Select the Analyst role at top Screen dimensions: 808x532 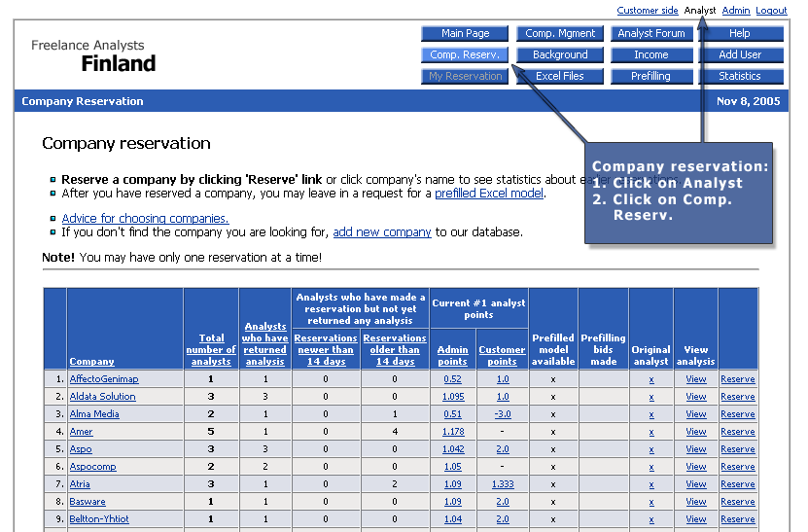click(x=700, y=11)
